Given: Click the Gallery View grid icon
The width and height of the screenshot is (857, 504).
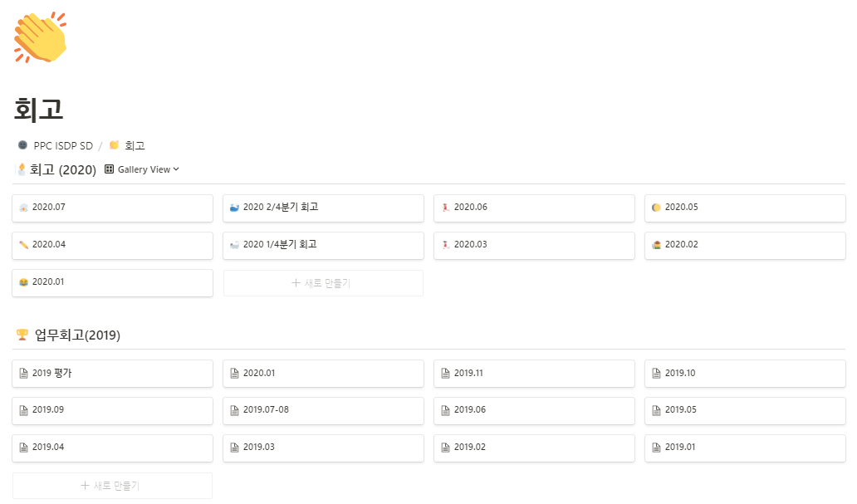Looking at the screenshot, I should pyautogui.click(x=110, y=169).
